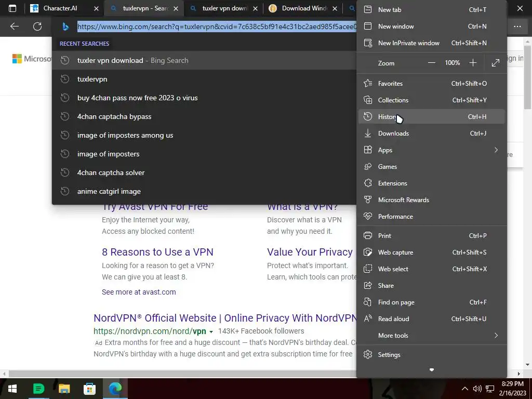Start Web capture from the menu
This screenshot has width=532, height=399.
tap(432, 252)
